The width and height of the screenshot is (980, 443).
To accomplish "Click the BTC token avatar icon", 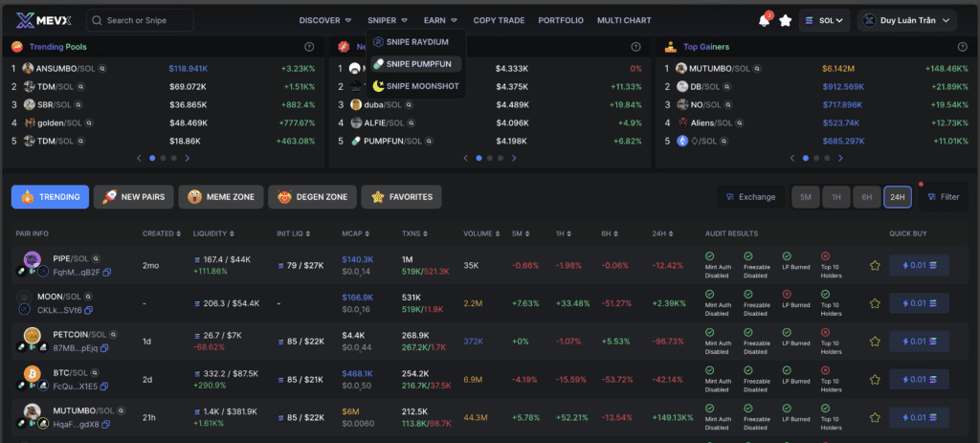I will click(x=32, y=374).
